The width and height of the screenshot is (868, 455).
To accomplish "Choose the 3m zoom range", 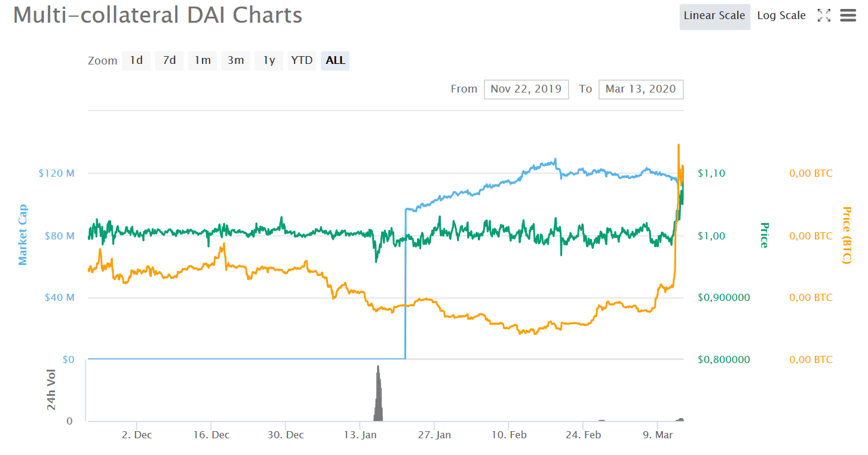I will pyautogui.click(x=235, y=60).
